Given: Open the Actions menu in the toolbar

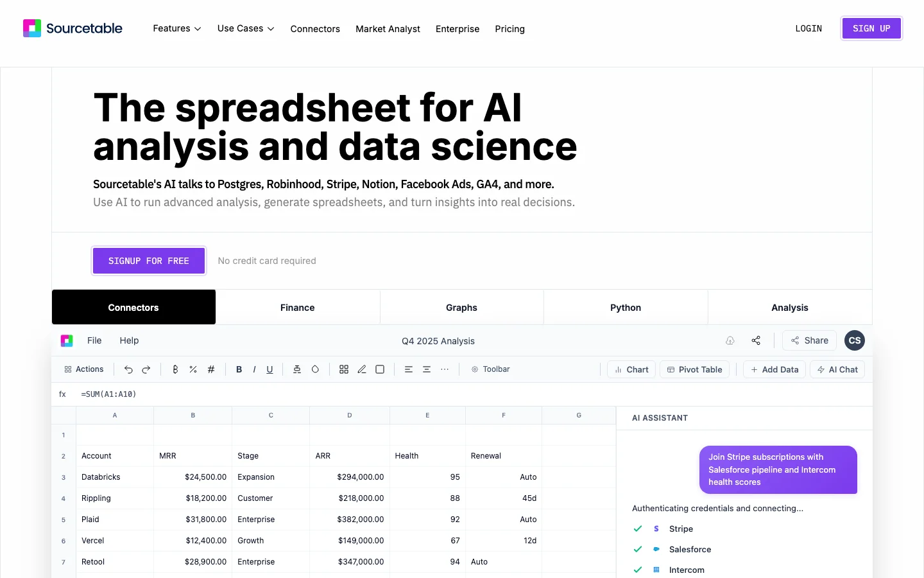Looking at the screenshot, I should click(84, 369).
